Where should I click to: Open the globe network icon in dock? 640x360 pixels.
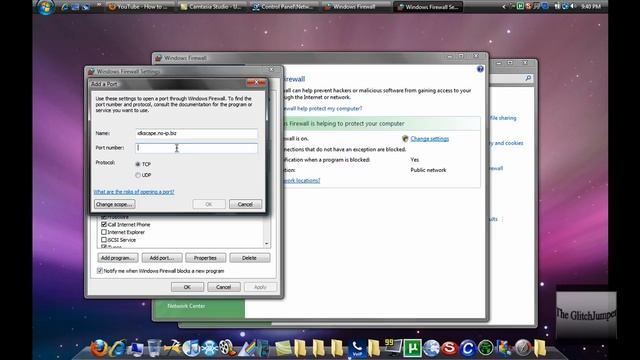pos(431,348)
